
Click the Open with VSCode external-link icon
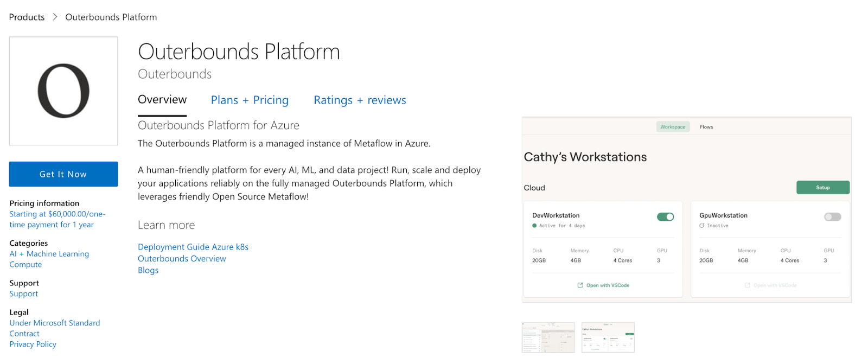click(x=580, y=285)
